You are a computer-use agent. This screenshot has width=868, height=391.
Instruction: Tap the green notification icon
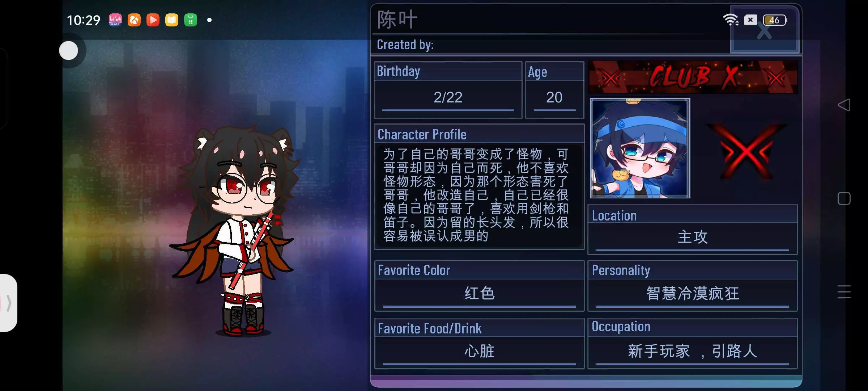(191, 20)
